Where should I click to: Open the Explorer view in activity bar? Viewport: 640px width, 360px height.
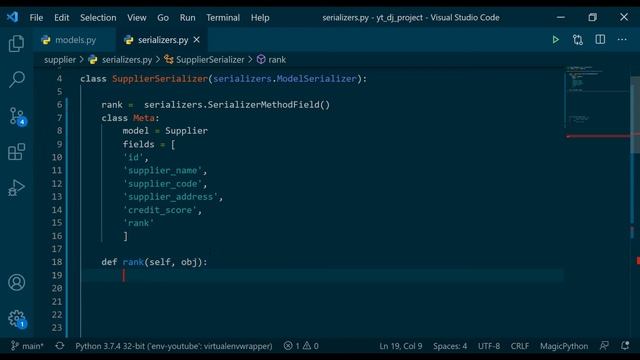pyautogui.click(x=16, y=43)
